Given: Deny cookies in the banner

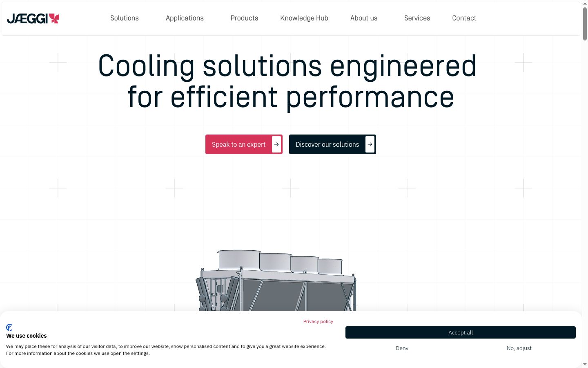Looking at the screenshot, I should click(x=402, y=348).
